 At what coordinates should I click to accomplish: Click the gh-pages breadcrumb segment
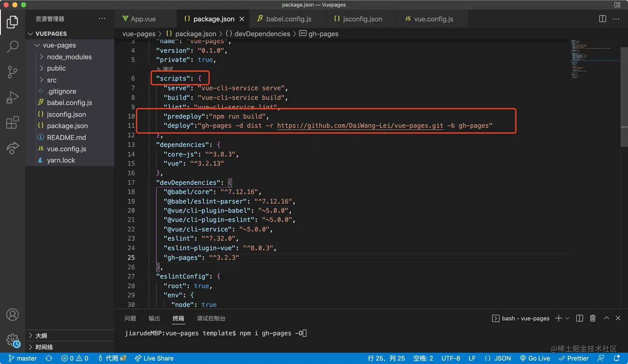pyautogui.click(x=319, y=34)
